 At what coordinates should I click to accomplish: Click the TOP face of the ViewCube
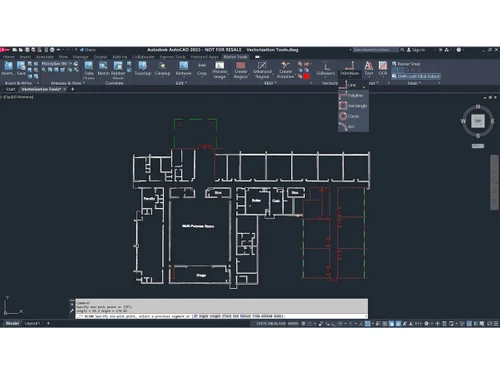(x=478, y=121)
